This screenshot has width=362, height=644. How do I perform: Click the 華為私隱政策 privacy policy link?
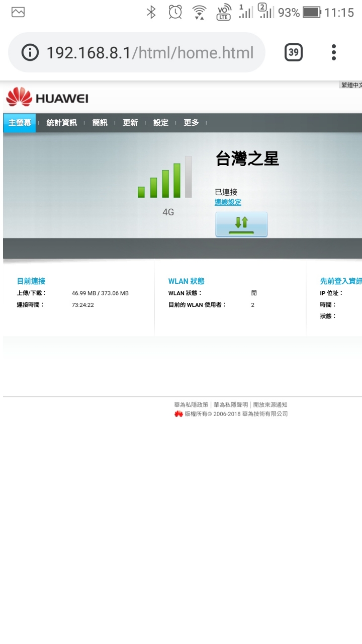(191, 405)
